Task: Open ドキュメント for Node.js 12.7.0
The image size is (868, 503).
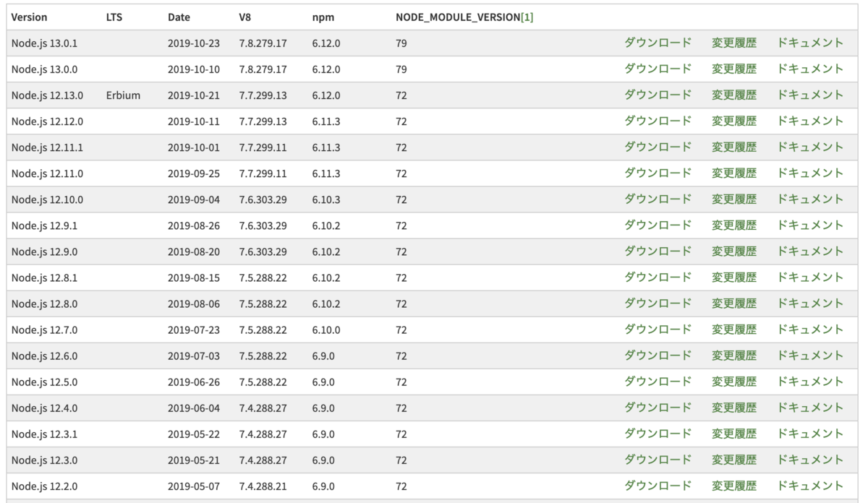Action: pyautogui.click(x=810, y=329)
